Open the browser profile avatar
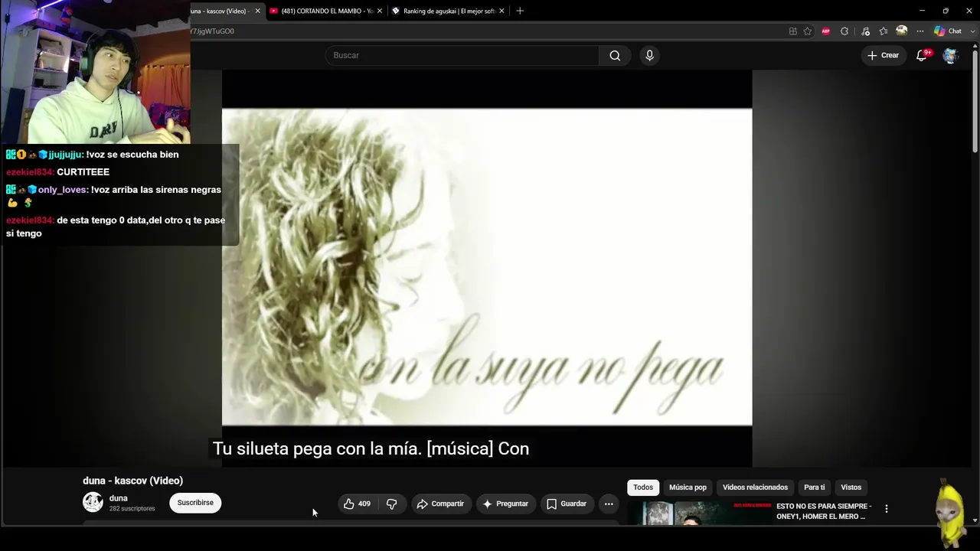The width and height of the screenshot is (980, 551). coord(902,31)
